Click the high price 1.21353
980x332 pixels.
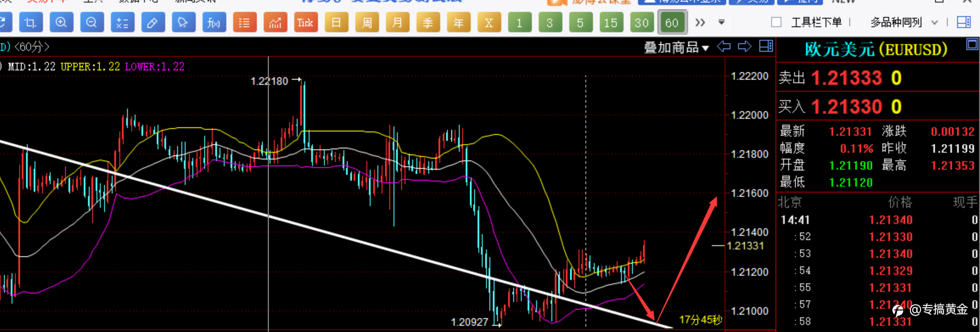[953, 166]
